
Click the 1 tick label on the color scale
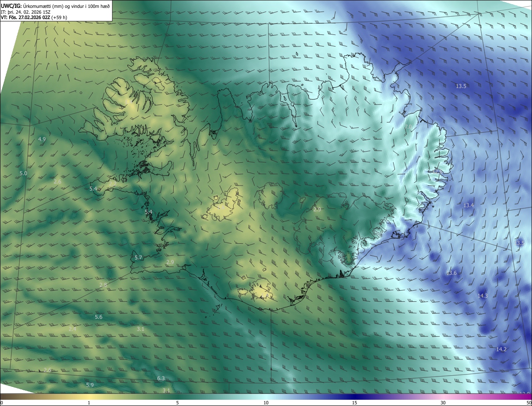[89, 403]
